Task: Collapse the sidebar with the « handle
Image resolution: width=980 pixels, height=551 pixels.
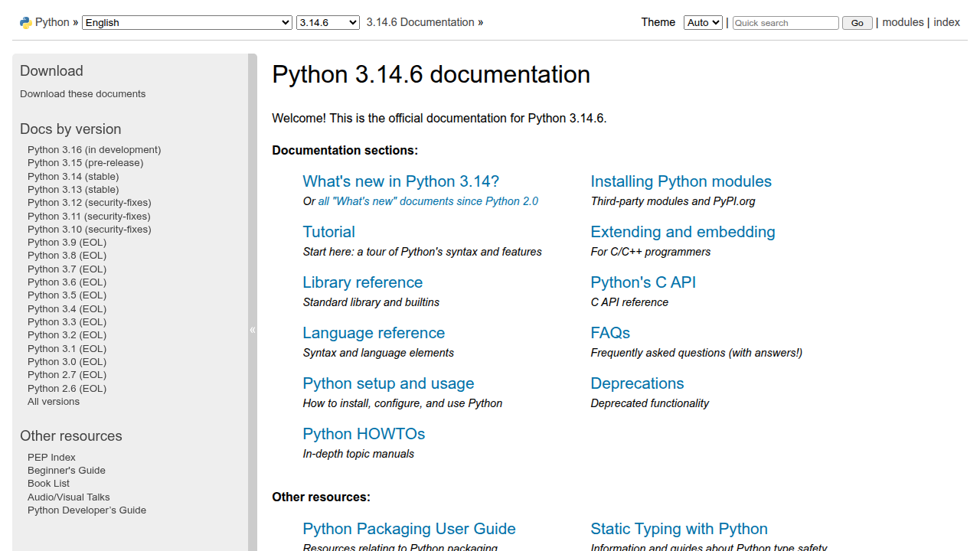Action: coord(253,330)
